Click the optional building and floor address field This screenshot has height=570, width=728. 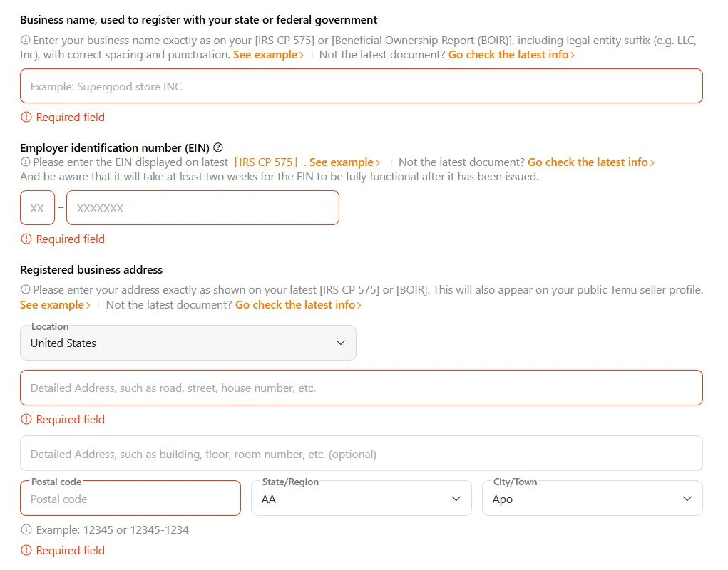pos(361,454)
